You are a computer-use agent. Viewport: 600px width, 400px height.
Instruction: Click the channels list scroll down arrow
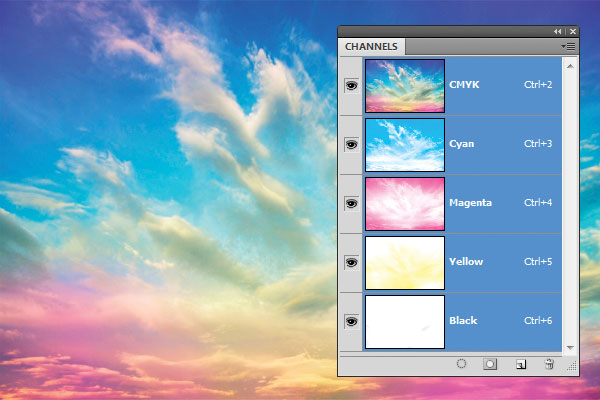click(x=570, y=348)
